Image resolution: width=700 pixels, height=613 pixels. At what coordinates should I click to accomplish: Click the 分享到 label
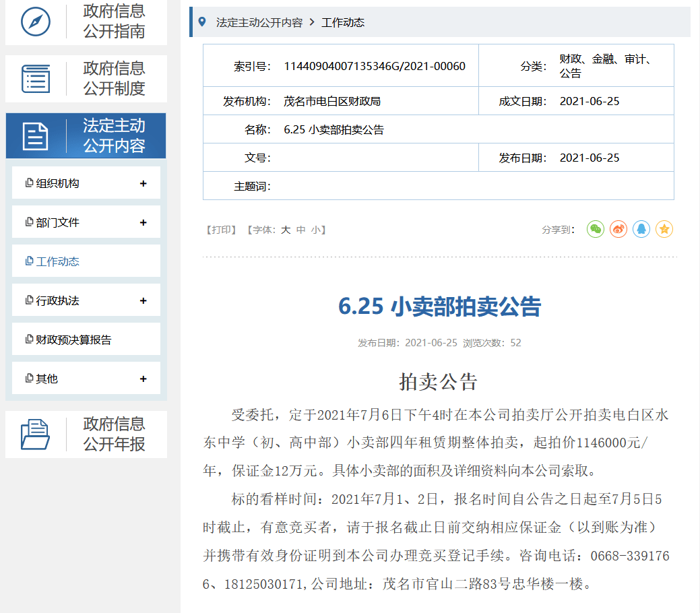pos(558,230)
